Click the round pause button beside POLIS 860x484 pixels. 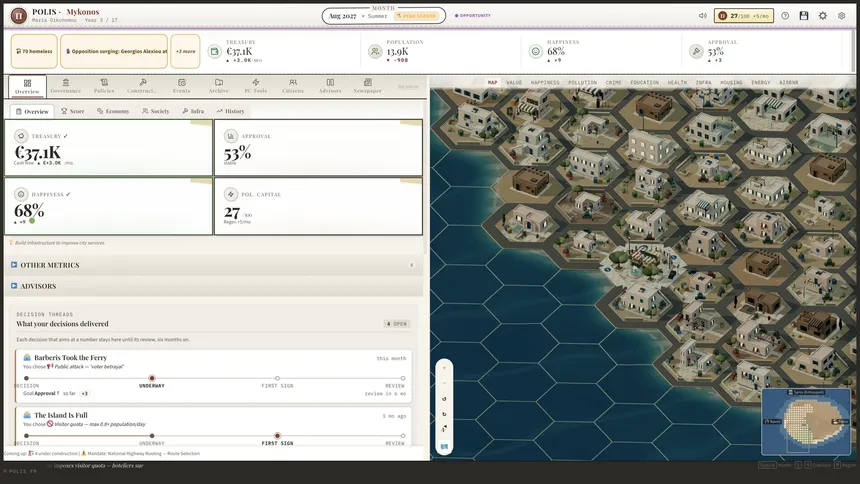[x=18, y=16]
